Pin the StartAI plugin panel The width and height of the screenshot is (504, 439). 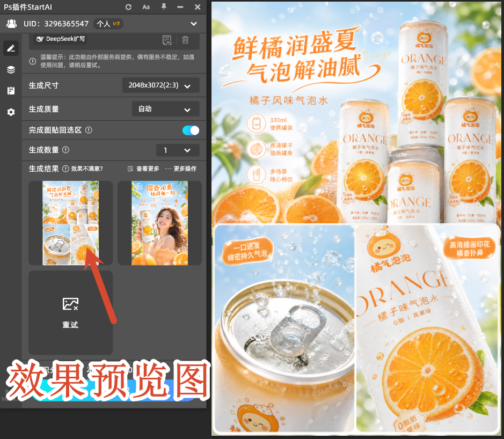164,7
